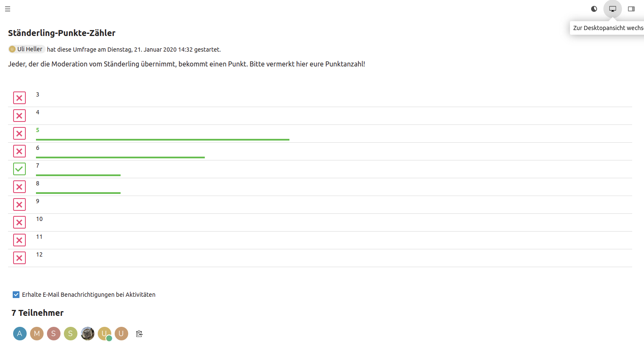644x359 pixels.
Task: Vote for option 5
Action: [19, 133]
